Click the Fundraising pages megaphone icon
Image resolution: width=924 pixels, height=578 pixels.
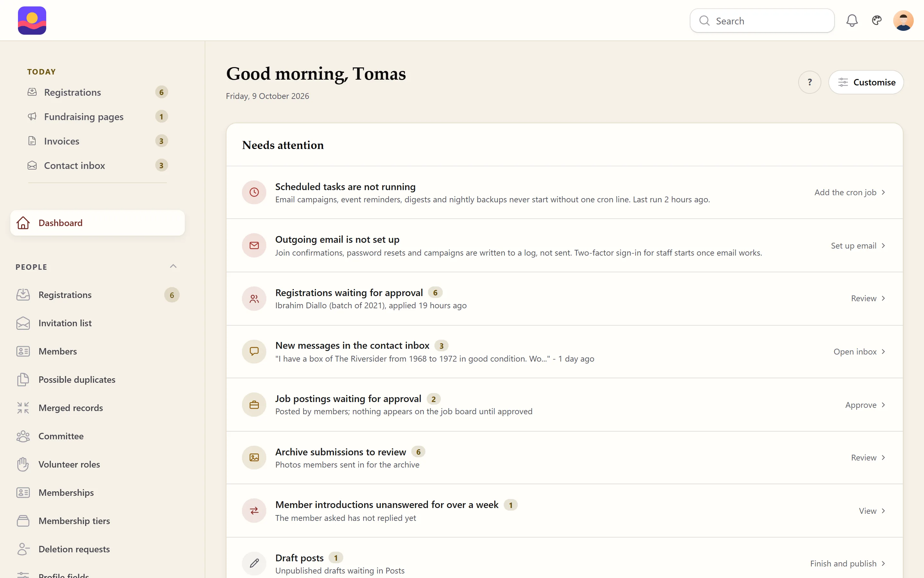[x=32, y=116]
